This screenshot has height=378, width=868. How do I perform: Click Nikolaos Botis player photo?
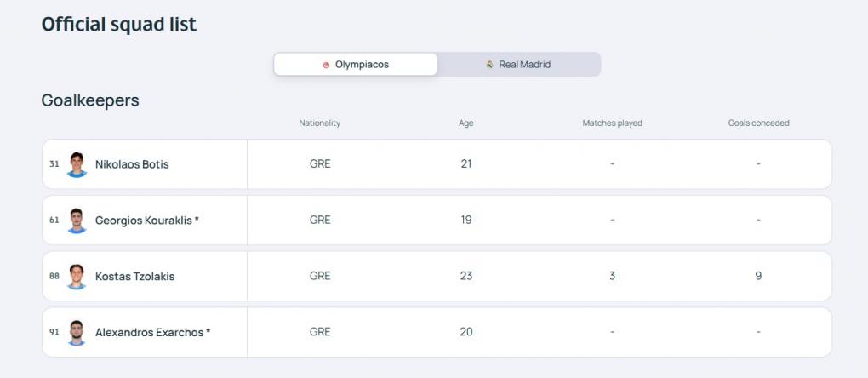(77, 163)
